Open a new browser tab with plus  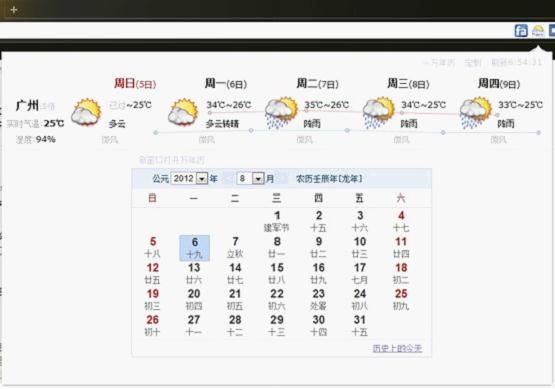click(14, 10)
